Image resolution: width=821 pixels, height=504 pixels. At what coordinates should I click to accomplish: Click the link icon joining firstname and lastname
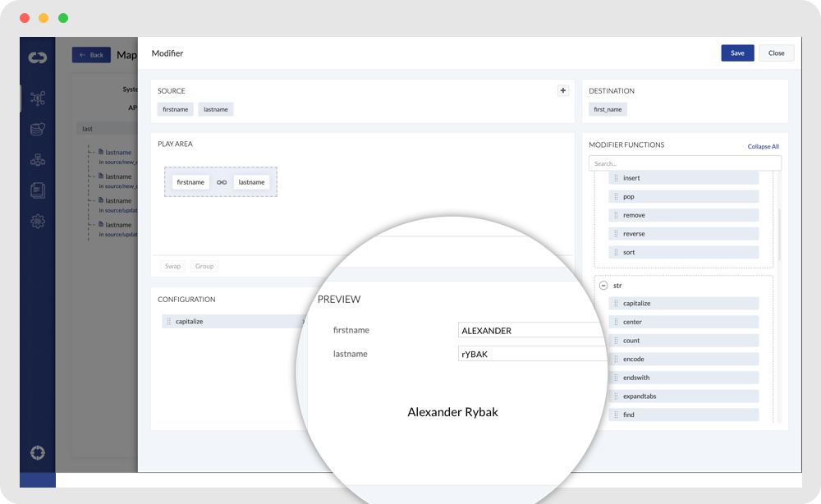(x=221, y=181)
